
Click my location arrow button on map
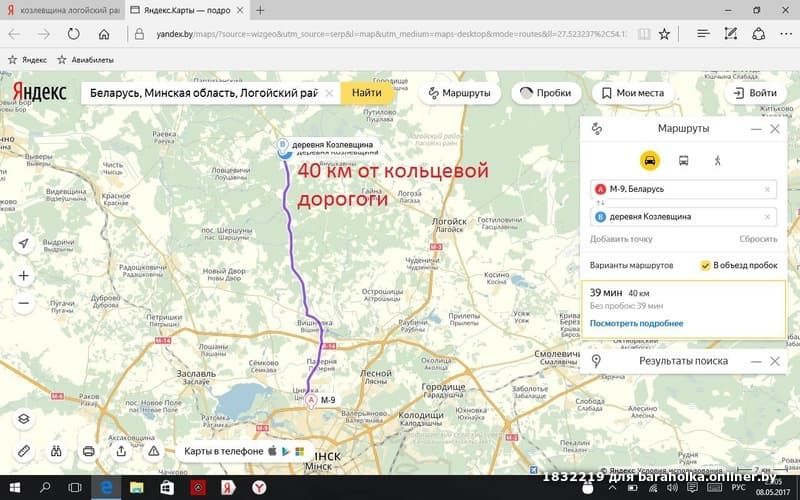click(x=23, y=243)
